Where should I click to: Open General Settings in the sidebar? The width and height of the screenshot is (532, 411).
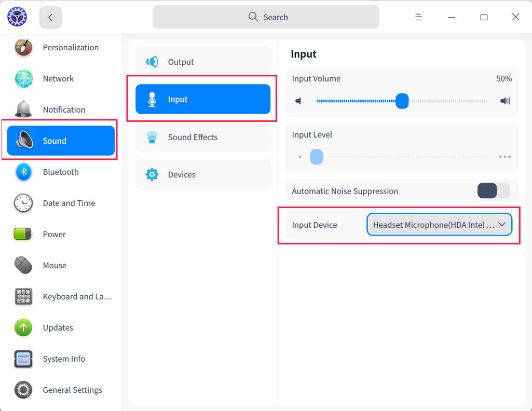pyautogui.click(x=72, y=390)
